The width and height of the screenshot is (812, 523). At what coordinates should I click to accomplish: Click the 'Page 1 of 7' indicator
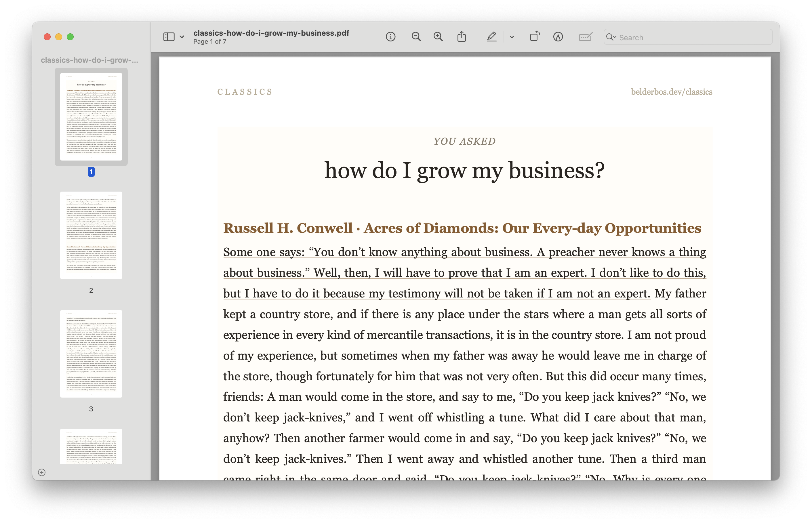click(x=209, y=41)
